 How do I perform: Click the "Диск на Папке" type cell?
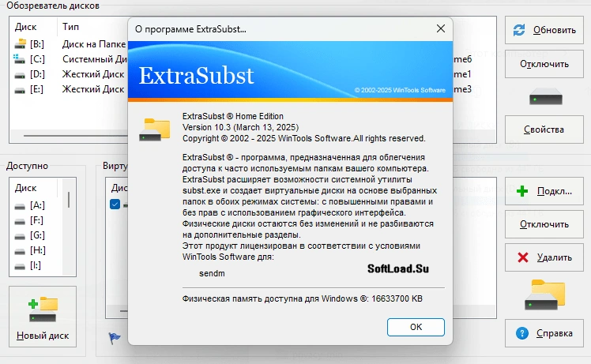point(94,44)
